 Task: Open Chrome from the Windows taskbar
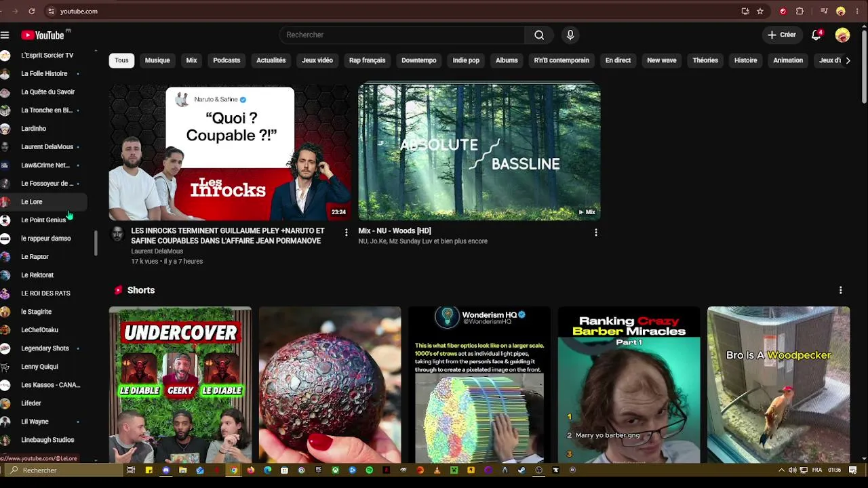pos(234,470)
